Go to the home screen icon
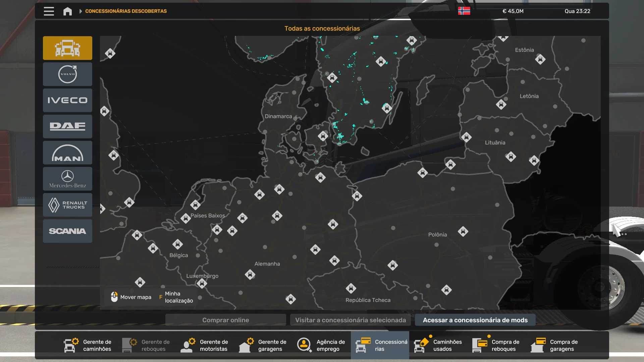Viewport: 644px width, 362px height. coord(67,11)
